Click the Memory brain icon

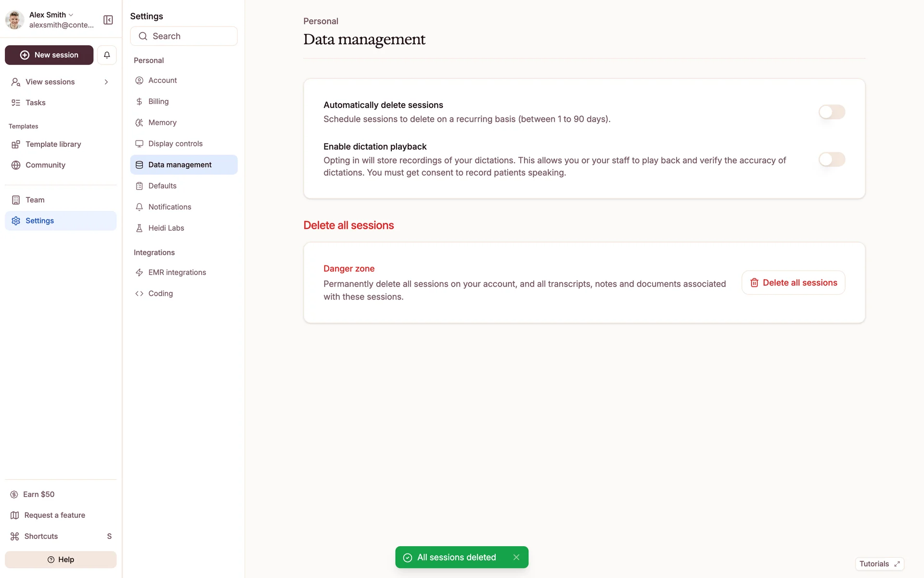click(139, 122)
